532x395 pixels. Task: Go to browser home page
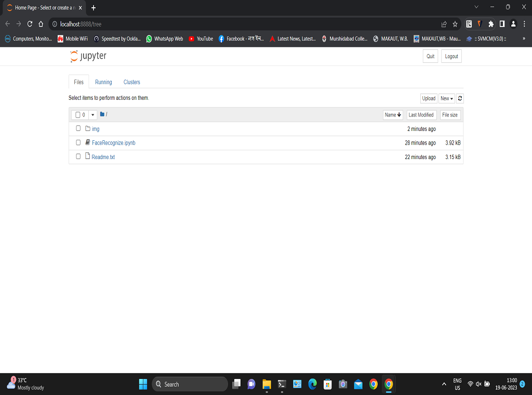(41, 24)
